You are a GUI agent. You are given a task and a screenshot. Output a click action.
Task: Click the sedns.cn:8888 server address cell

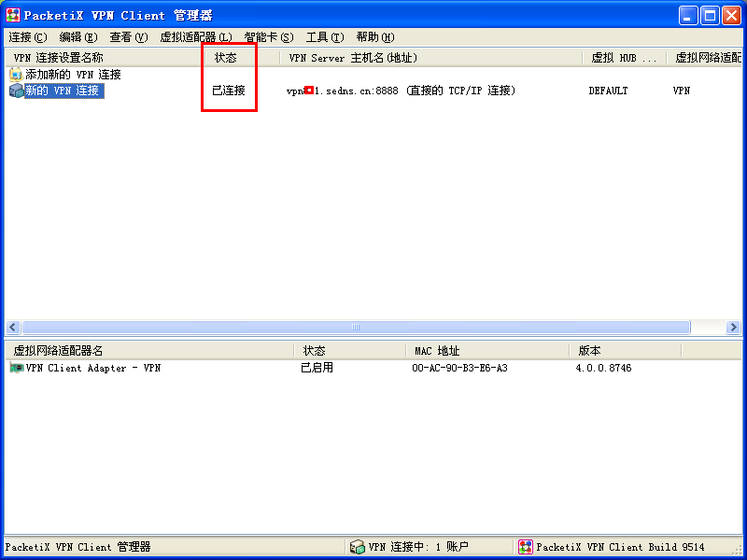click(401, 91)
